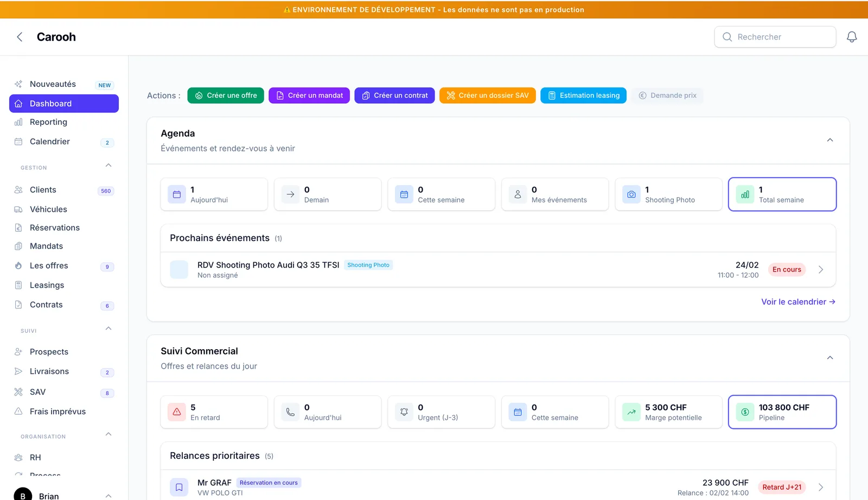The width and height of the screenshot is (868, 500).
Task: Select the En retard card
Action: (x=214, y=412)
